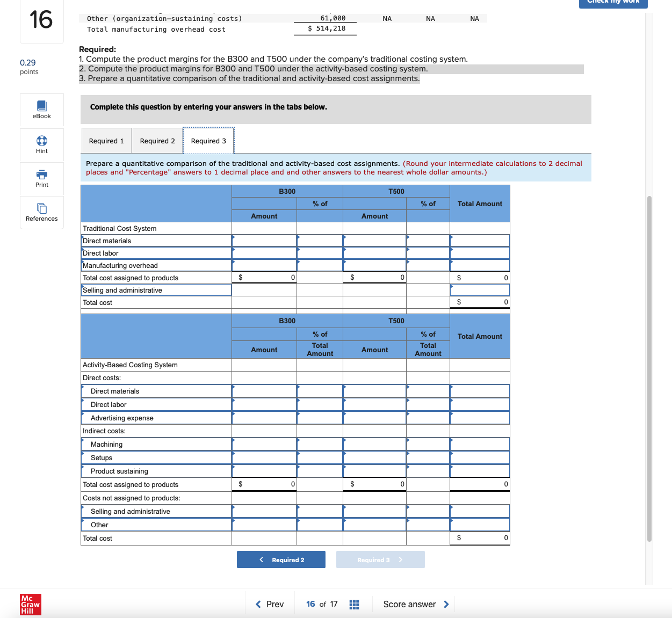Screen dimensions: 672x618
Task: Click the McGraw Hill logo
Action: pos(30,604)
